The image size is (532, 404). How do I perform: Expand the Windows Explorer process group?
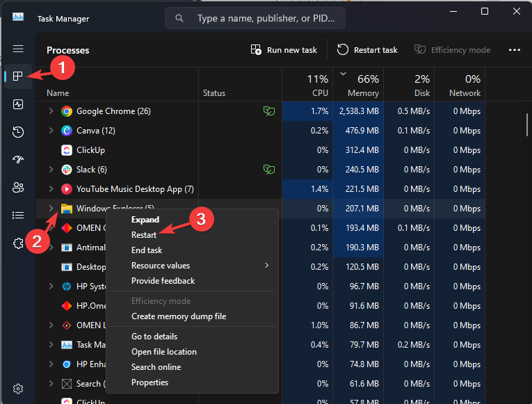pos(51,209)
